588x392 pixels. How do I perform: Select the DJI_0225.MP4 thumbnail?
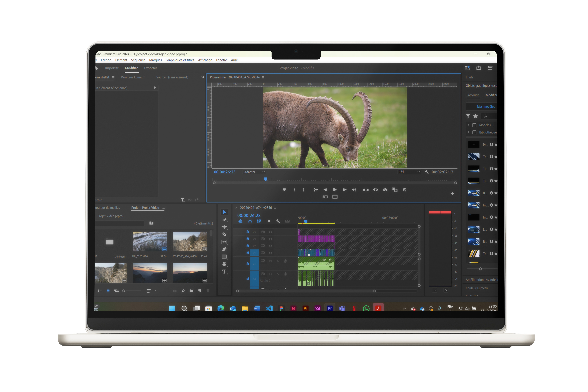150,242
